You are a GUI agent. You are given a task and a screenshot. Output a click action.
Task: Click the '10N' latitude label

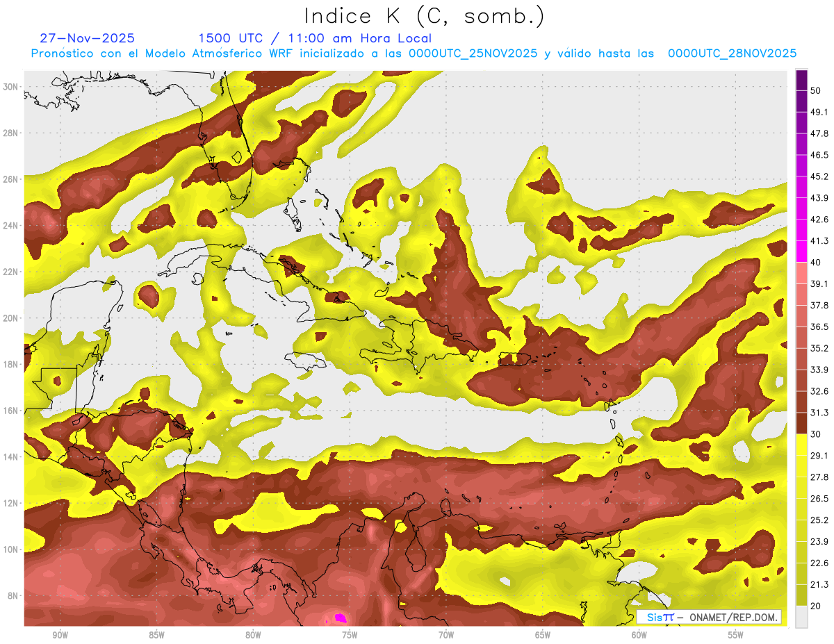point(10,549)
